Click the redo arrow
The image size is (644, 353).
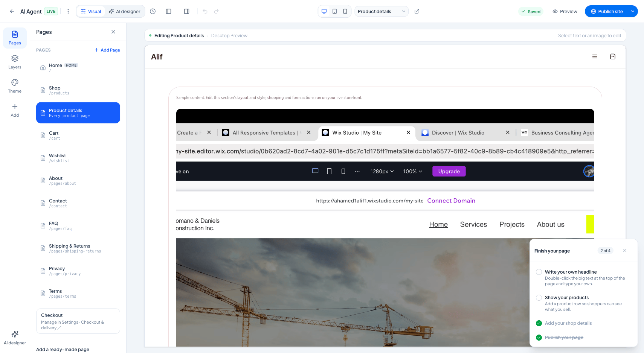[217, 11]
